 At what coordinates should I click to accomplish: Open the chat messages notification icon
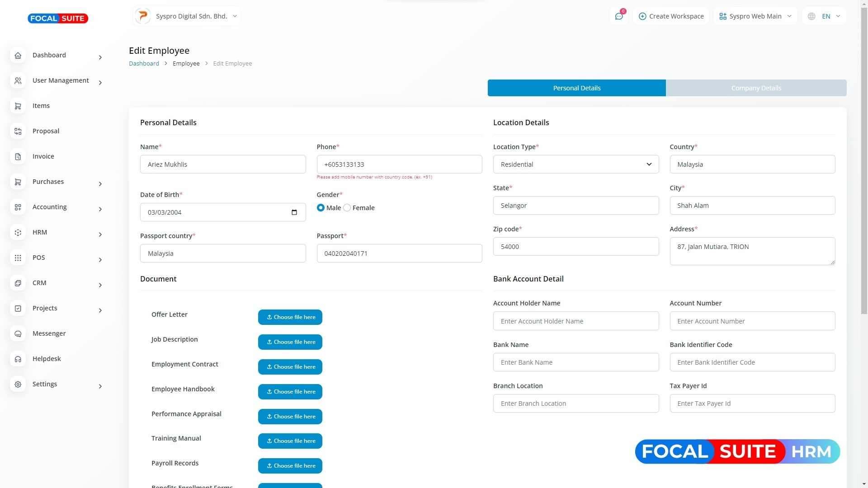pos(619,16)
